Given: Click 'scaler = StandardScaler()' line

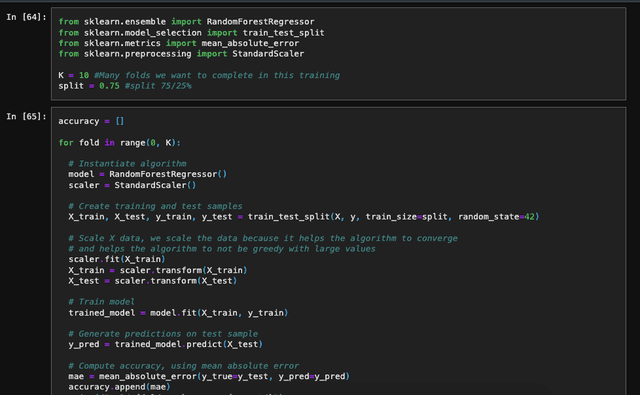Looking at the screenshot, I should tap(132, 185).
